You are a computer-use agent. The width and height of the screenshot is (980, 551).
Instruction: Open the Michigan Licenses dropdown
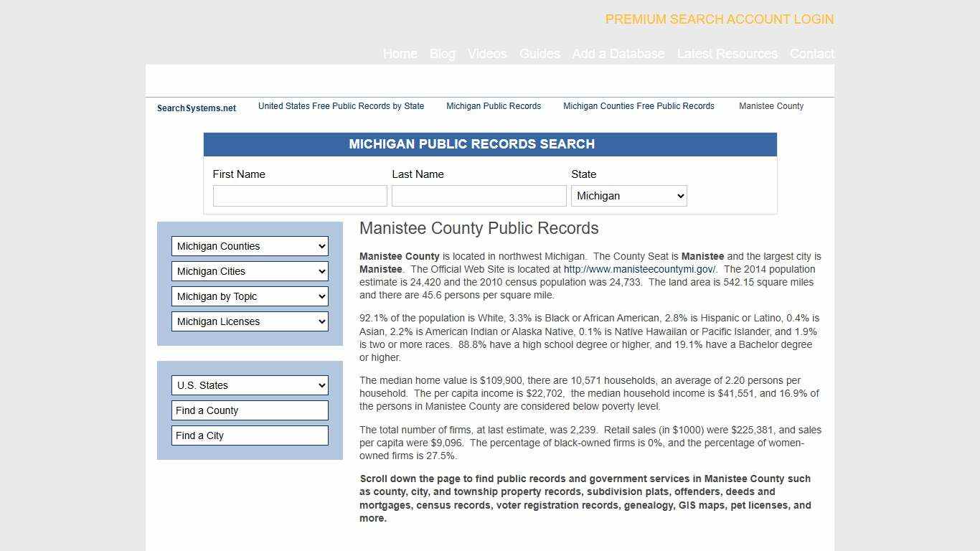point(250,321)
